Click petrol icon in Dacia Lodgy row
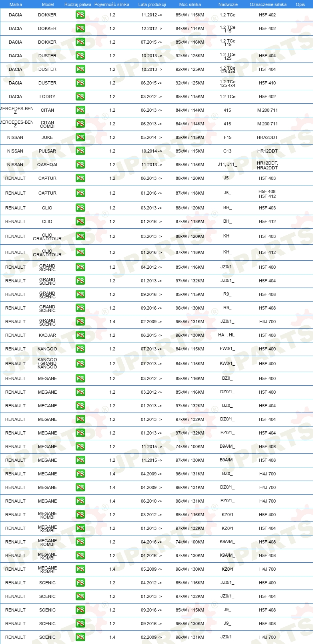Image resolution: width=313 pixels, height=644 pixels. (x=80, y=97)
